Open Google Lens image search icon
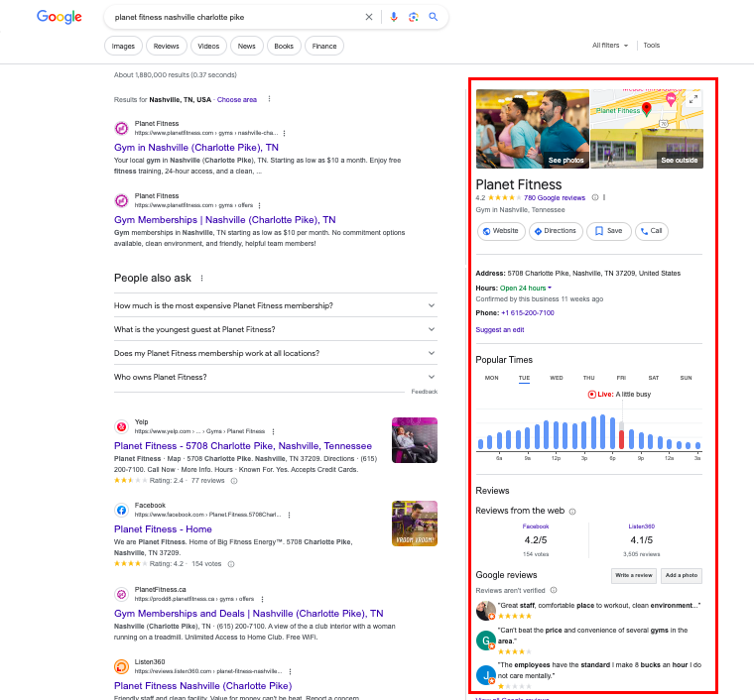Image resolution: width=754 pixels, height=700 pixels. point(413,17)
